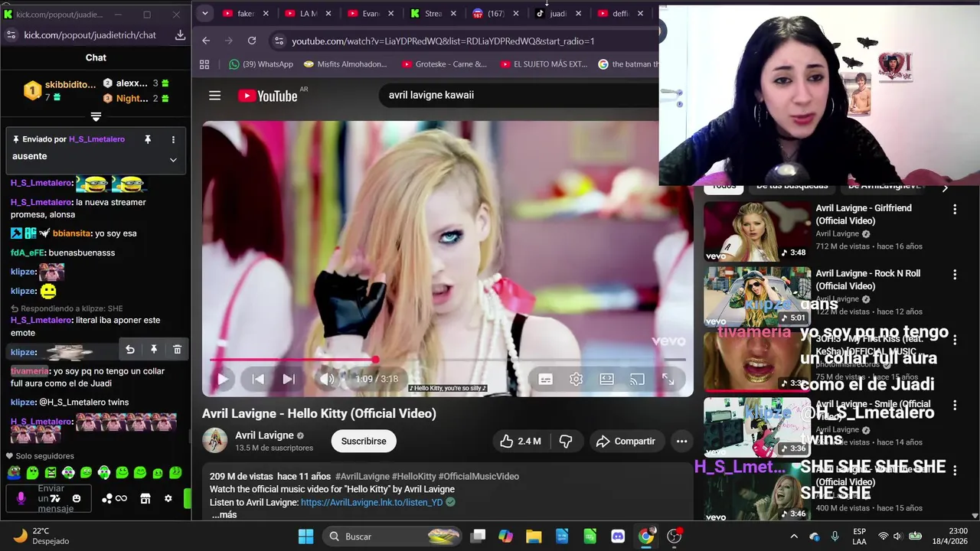Switch to the 'Evan' YouTube tab

[370, 13]
